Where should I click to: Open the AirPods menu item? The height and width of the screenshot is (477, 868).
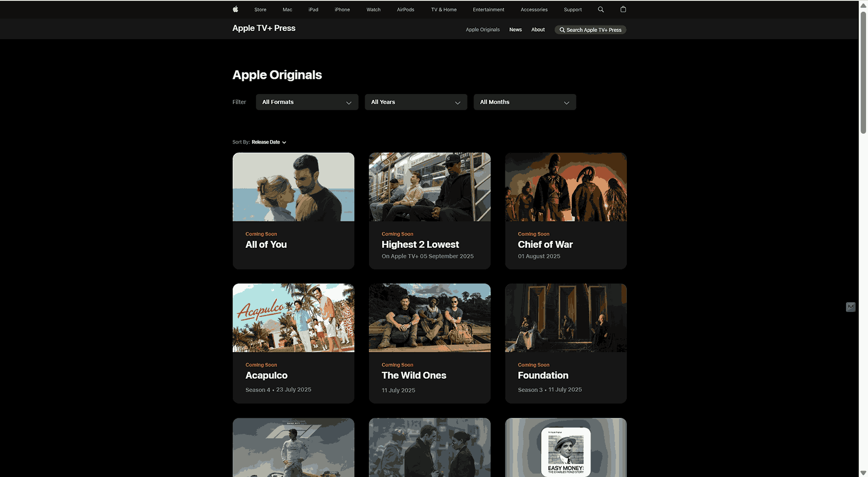[405, 9]
